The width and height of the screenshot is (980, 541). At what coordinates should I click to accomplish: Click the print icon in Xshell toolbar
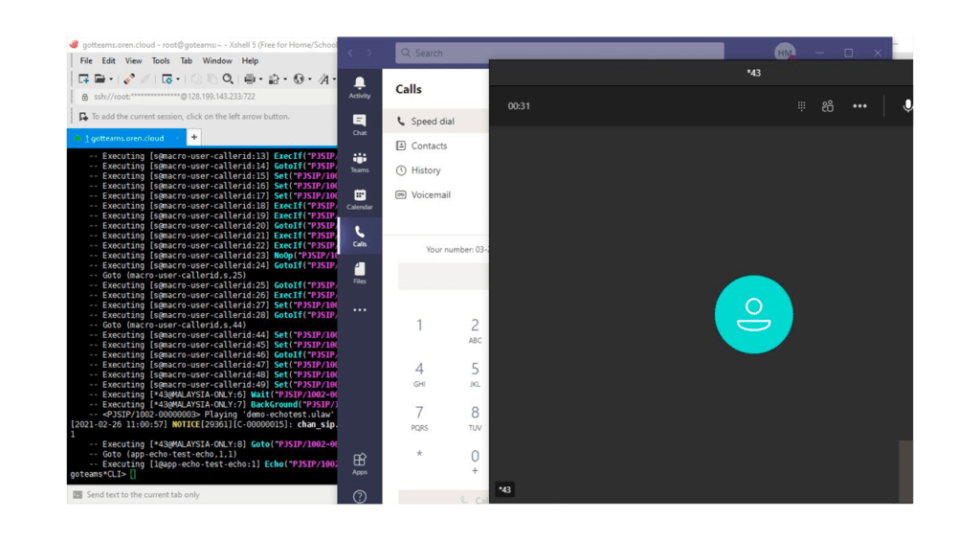pos(250,79)
